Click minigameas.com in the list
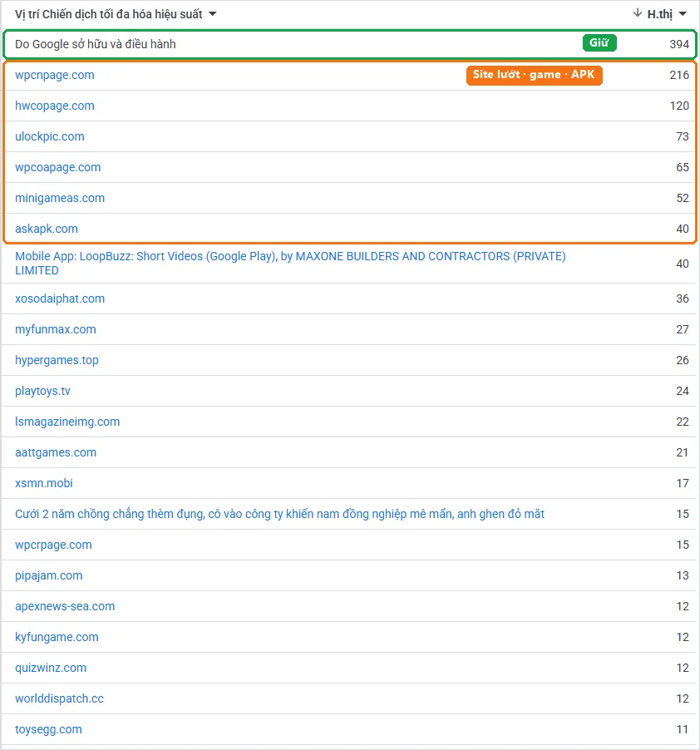 point(60,198)
